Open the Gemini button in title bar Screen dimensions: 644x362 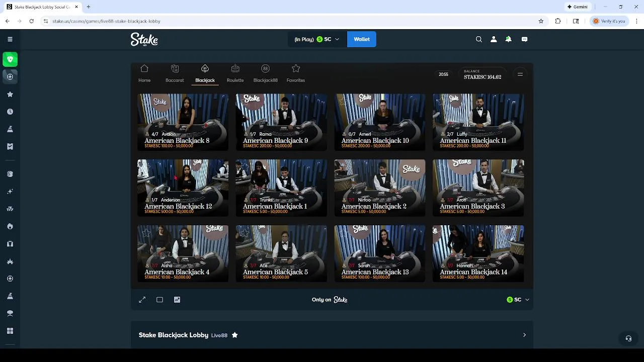(x=577, y=7)
